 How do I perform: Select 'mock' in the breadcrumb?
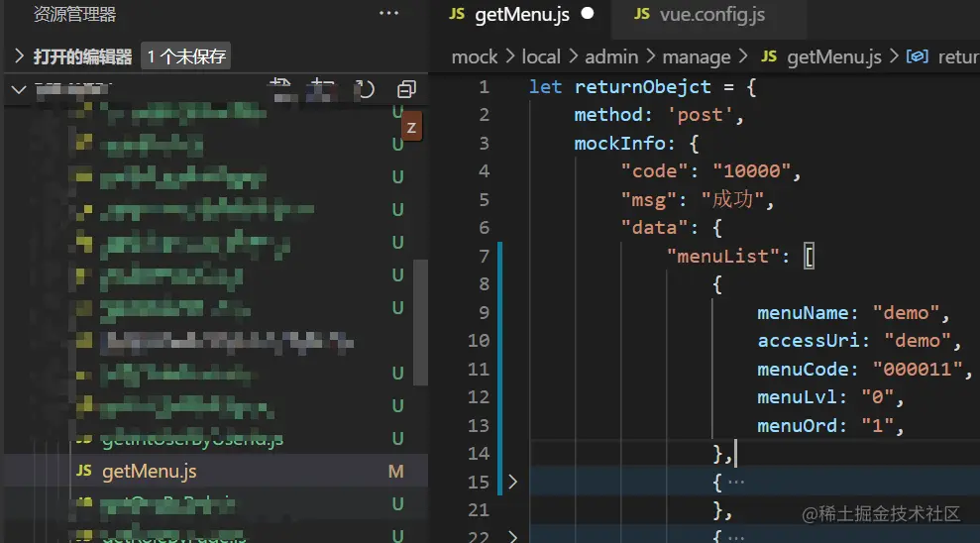475,56
